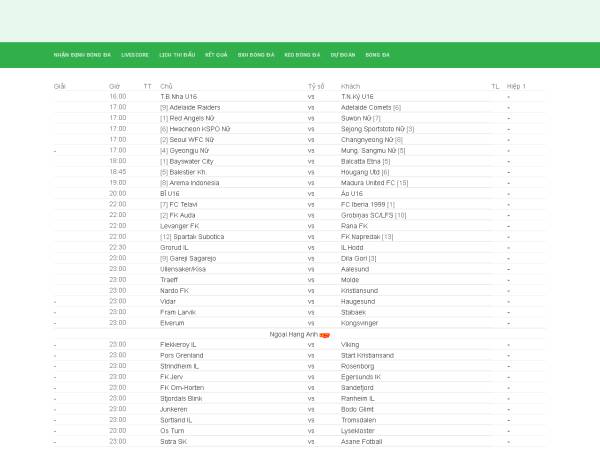Viewport: 600px width, 450px height.
Task: Open the Nhận Định Bóng Đá menu
Action: (x=82, y=55)
